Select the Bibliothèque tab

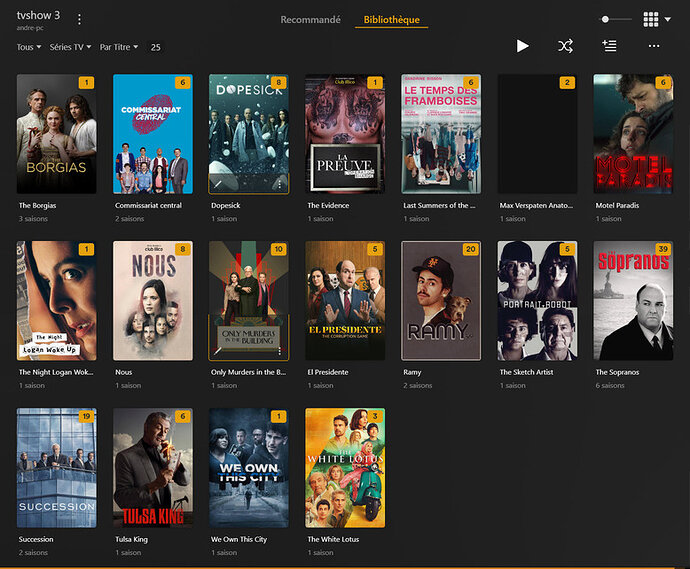(391, 19)
